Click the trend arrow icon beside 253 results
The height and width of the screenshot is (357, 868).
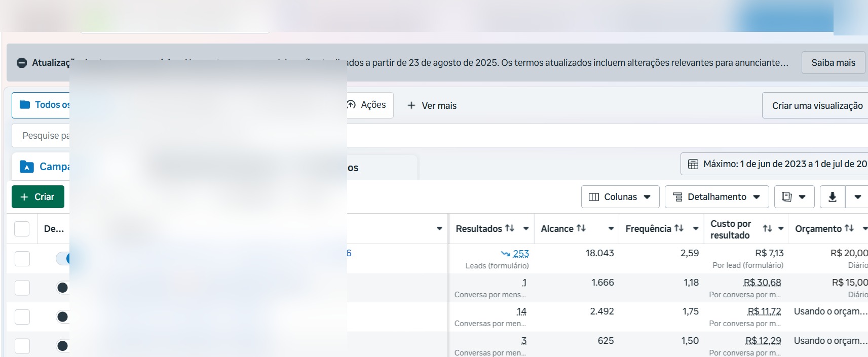[x=506, y=254]
